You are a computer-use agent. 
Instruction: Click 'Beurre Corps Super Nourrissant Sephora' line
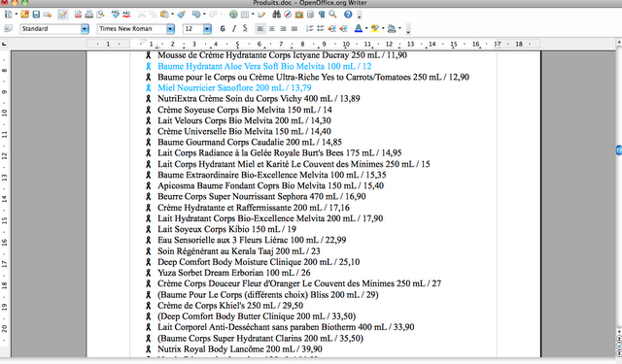261,196
